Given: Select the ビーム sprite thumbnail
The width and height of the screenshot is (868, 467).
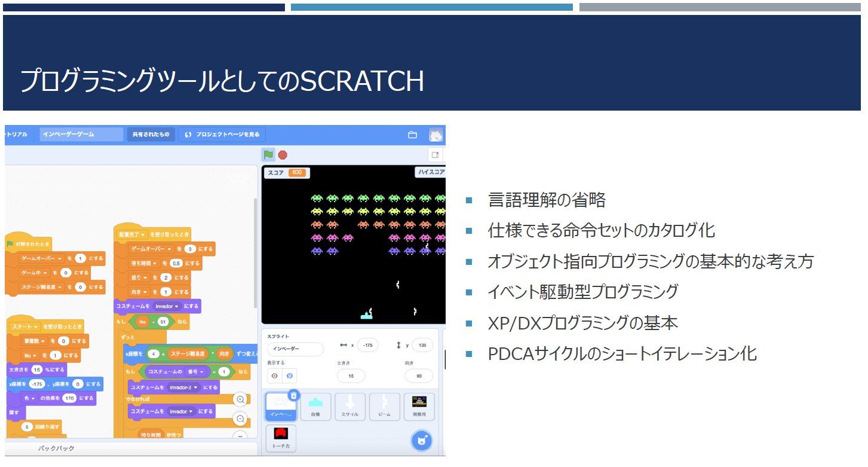Looking at the screenshot, I should (x=384, y=407).
